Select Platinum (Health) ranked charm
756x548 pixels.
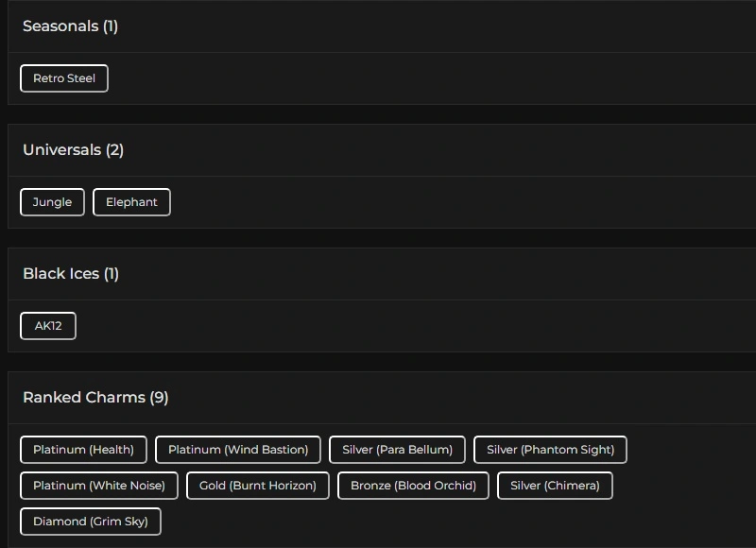pos(83,450)
